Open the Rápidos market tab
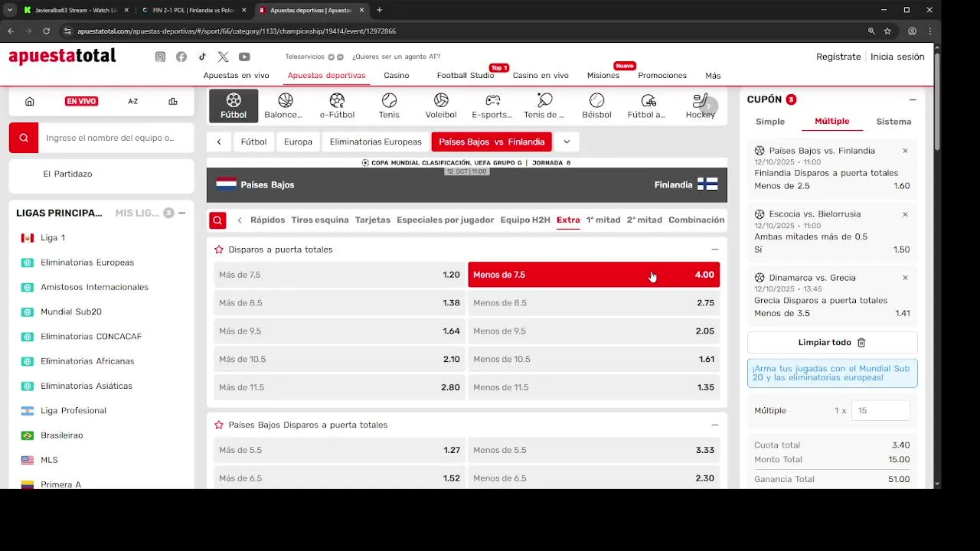Image resolution: width=980 pixels, height=551 pixels. coord(267,220)
